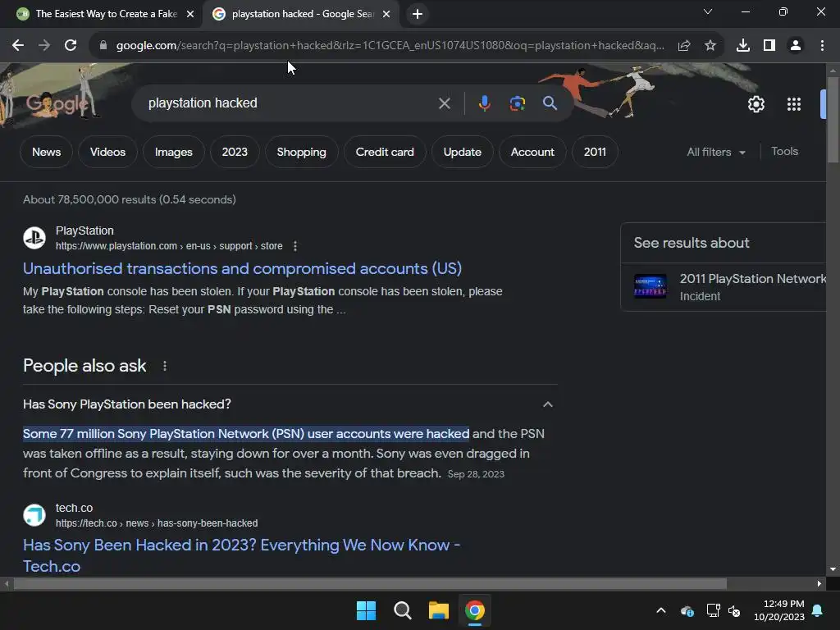Filter results by Images
This screenshot has height=630, width=840.
174,152
